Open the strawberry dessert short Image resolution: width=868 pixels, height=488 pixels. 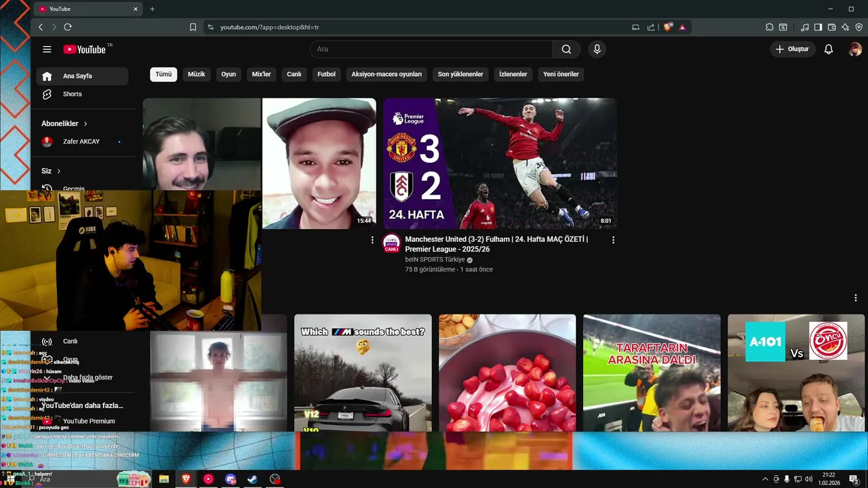tap(507, 373)
